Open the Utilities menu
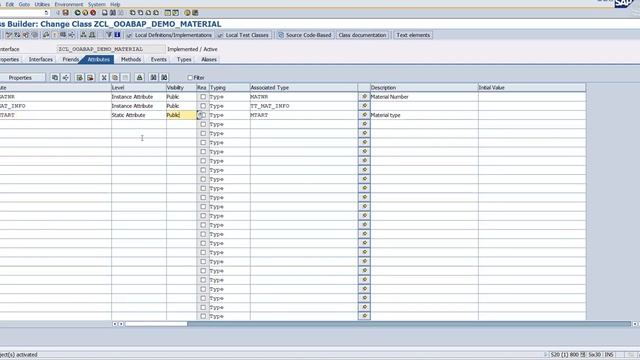This screenshot has width=640, height=360. [x=42, y=4]
